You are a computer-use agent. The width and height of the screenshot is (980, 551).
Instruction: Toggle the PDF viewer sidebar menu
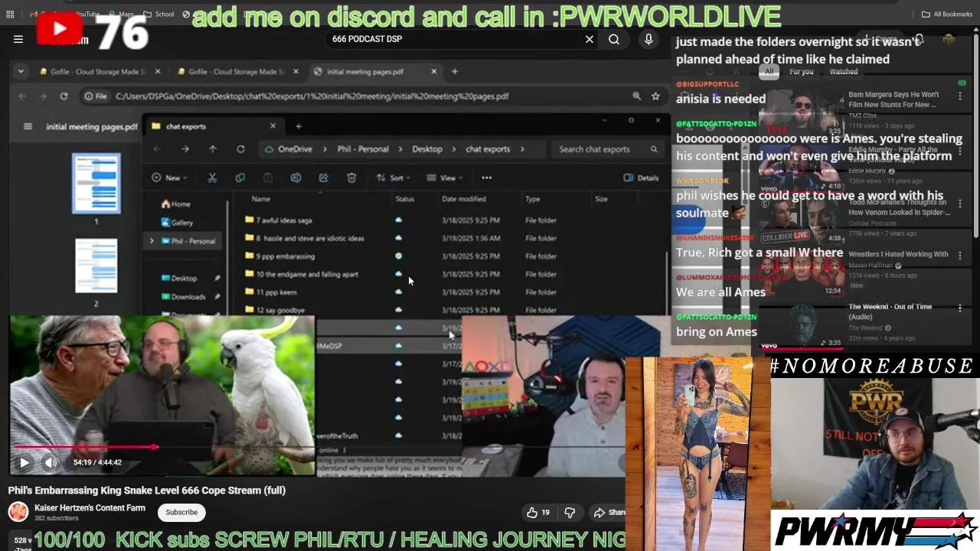(x=28, y=126)
